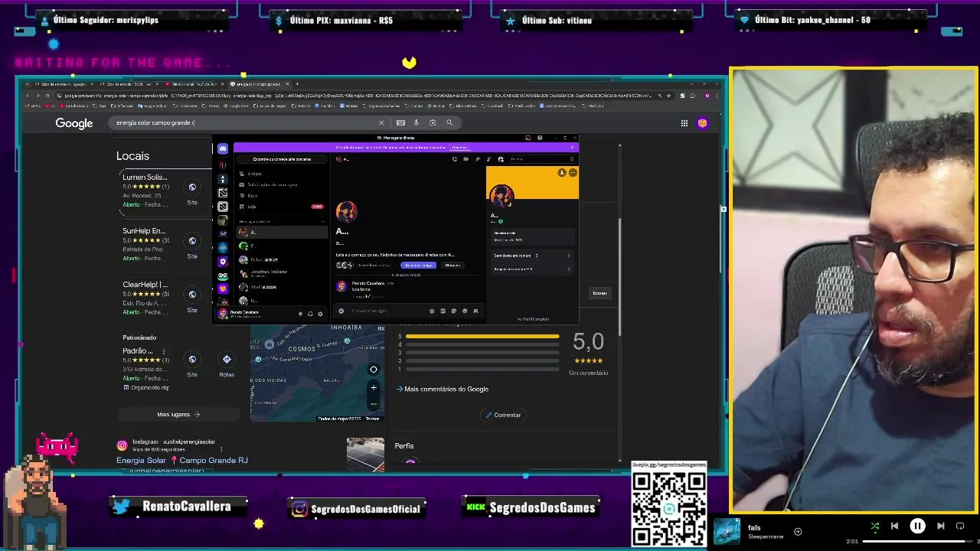Open Lumen Solis website icon
The width and height of the screenshot is (980, 551).
click(x=192, y=187)
